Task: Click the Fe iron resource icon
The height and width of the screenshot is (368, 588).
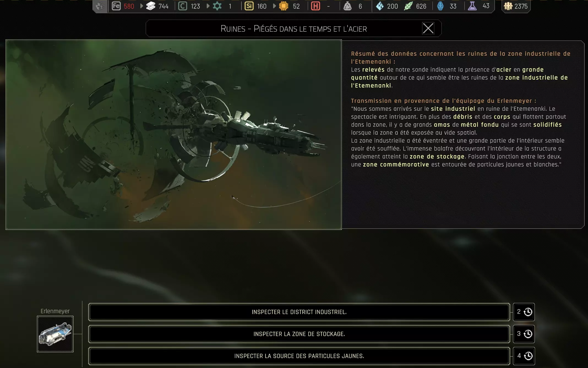Action: click(116, 6)
